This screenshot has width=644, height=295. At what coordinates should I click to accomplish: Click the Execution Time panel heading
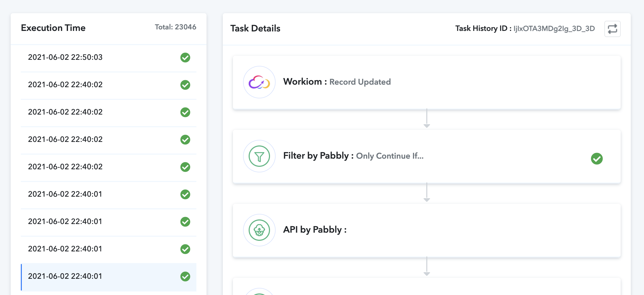(x=53, y=28)
